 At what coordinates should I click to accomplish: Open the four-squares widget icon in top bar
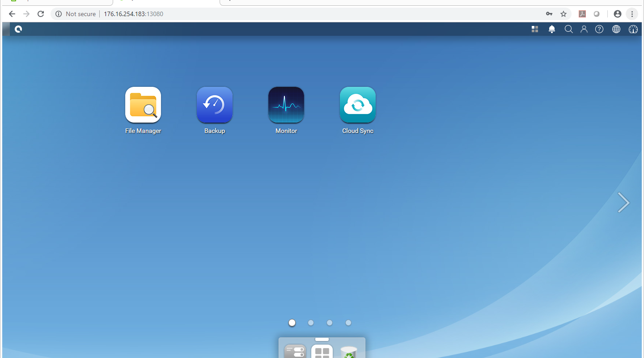(535, 29)
